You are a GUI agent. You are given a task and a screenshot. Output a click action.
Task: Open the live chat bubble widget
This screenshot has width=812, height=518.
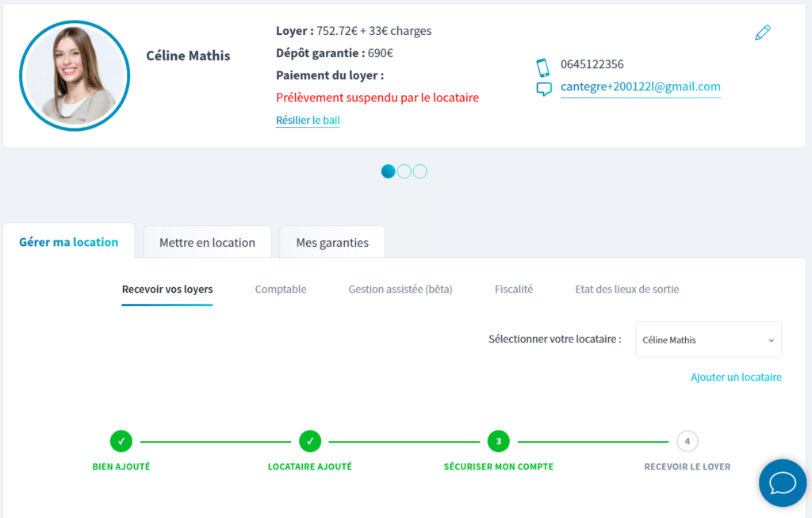[782, 482]
